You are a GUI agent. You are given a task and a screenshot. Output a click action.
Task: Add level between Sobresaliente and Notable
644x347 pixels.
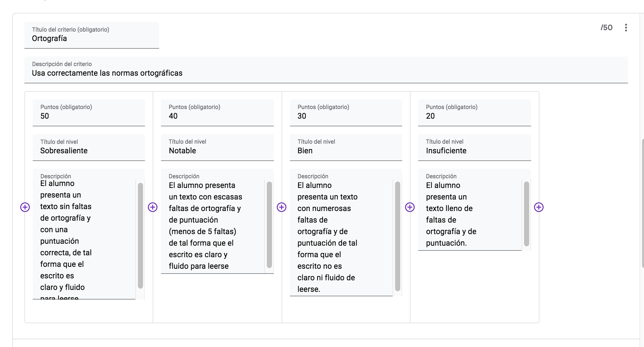(x=153, y=207)
